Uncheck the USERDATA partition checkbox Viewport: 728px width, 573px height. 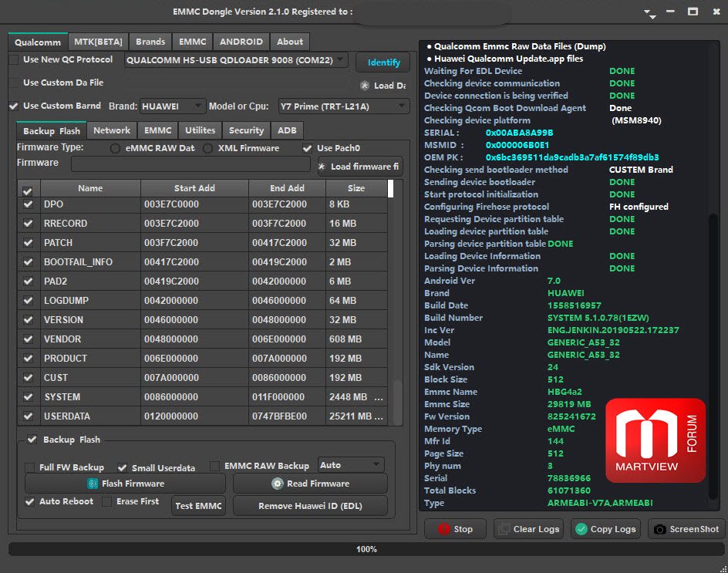pos(29,416)
